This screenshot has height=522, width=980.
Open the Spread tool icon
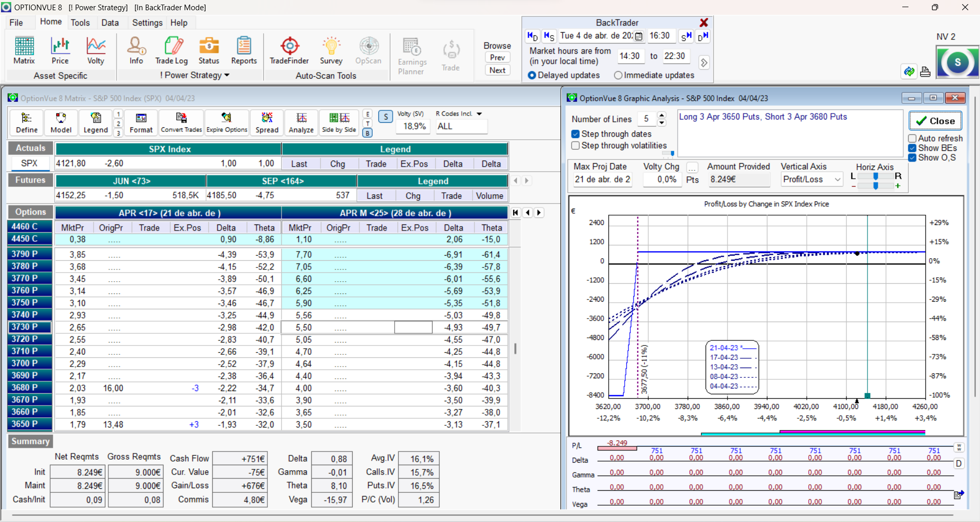[267, 123]
